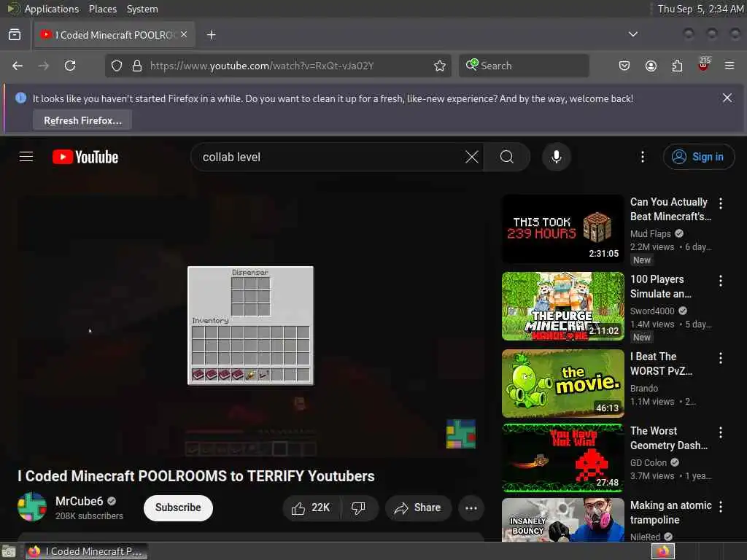Open the Applications menu
The height and width of the screenshot is (560, 747).
click(52, 9)
